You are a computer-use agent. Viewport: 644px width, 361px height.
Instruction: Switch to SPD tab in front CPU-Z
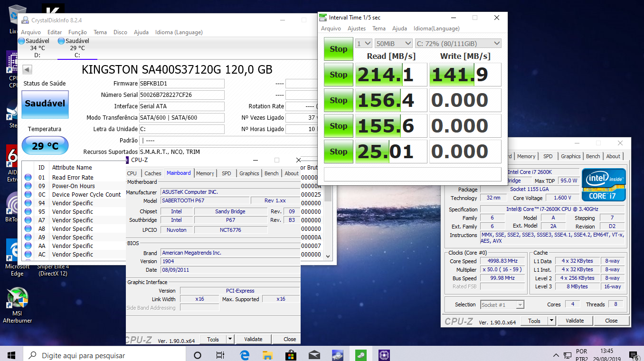click(227, 173)
